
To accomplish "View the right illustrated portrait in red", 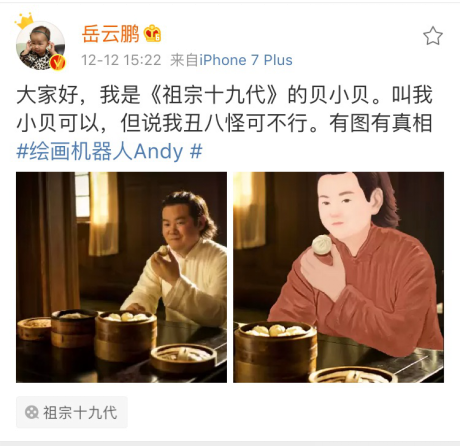I will (x=338, y=277).
